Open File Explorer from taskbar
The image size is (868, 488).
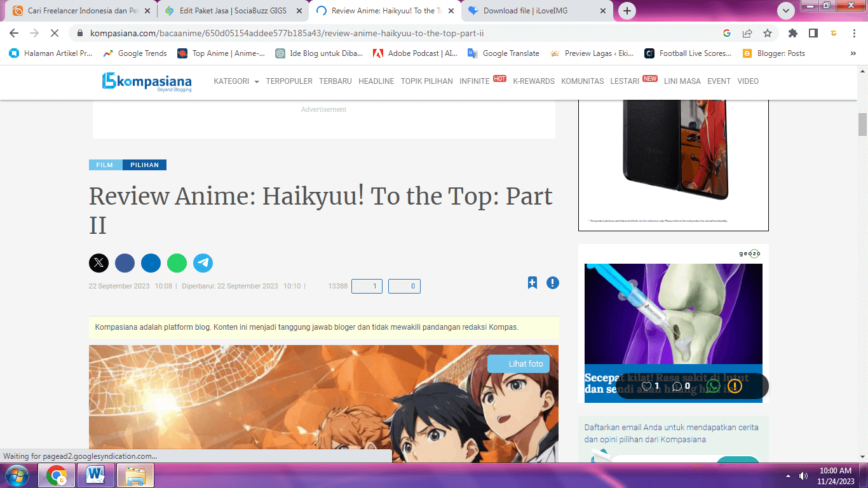point(135,475)
